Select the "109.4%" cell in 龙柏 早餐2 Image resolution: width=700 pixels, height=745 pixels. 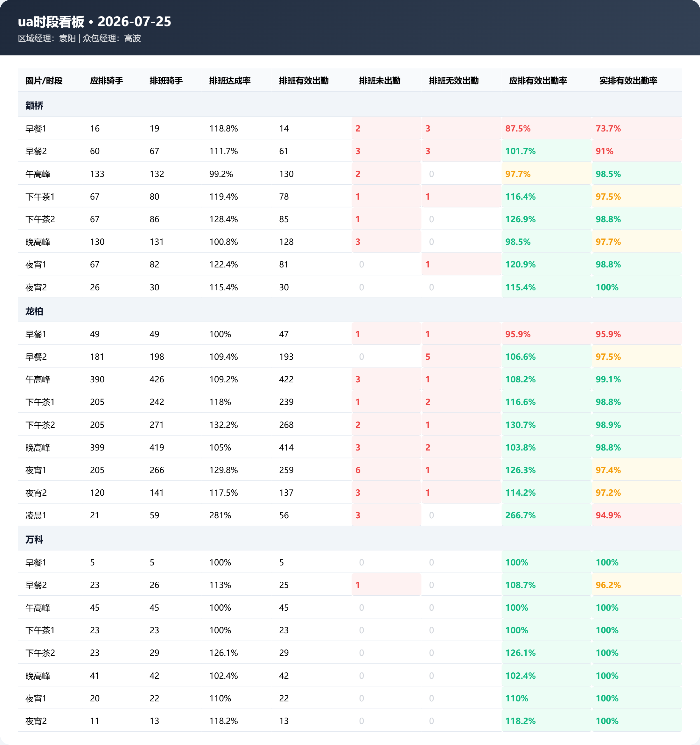click(224, 357)
